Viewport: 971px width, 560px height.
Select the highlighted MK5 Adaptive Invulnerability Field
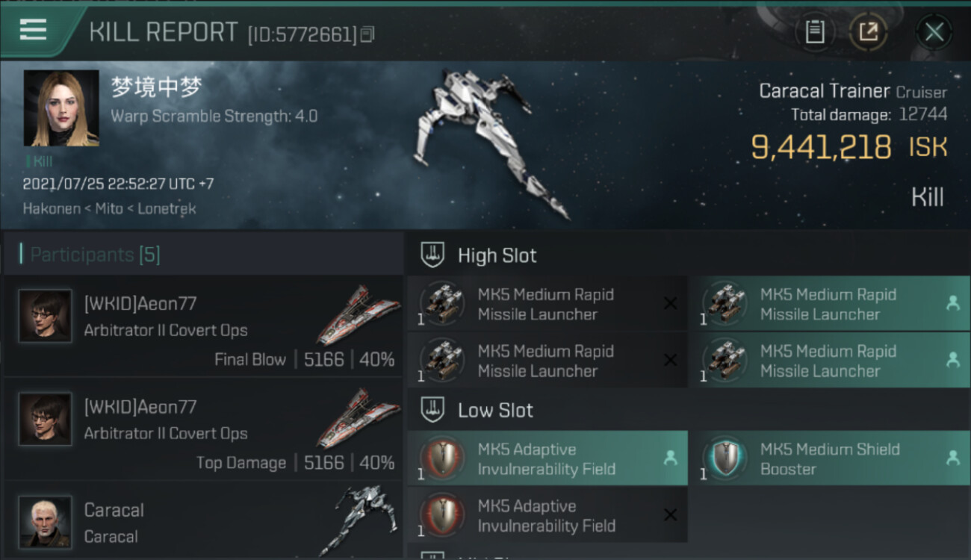[x=547, y=459]
